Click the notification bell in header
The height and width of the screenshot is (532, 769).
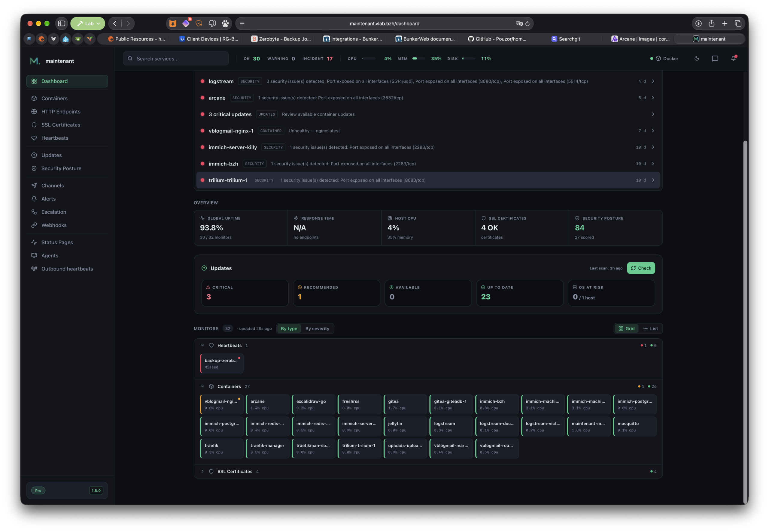(733, 58)
